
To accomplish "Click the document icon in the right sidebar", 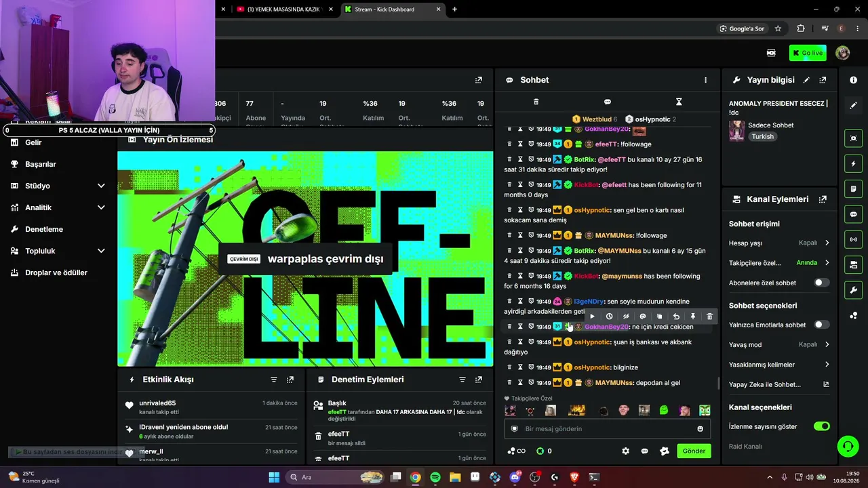I will (853, 188).
